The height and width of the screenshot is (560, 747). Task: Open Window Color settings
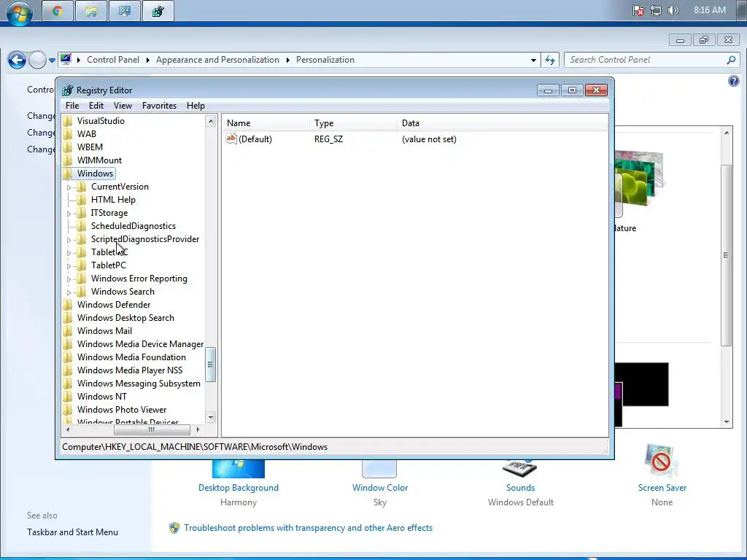379,488
